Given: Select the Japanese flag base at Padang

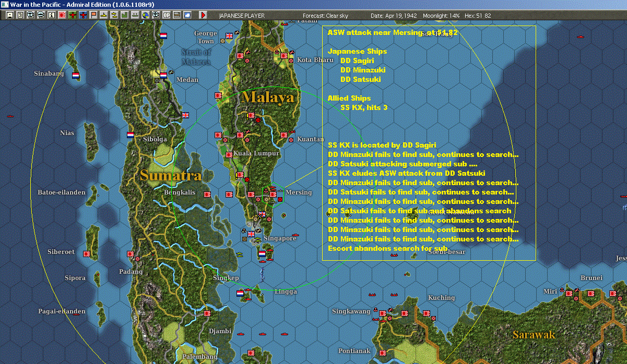Looking at the screenshot, I should click(x=131, y=253).
